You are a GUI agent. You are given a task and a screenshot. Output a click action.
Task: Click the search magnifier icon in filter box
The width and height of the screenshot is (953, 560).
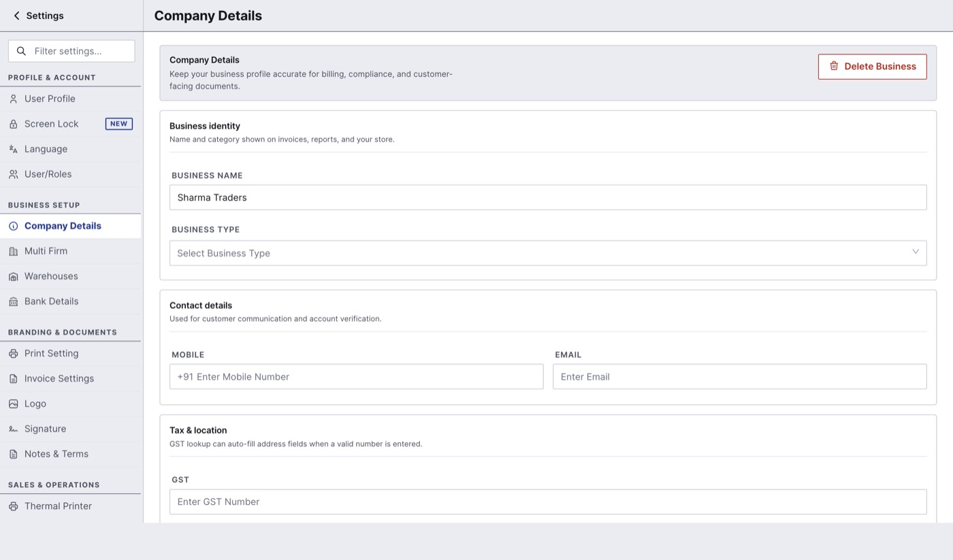[21, 51]
